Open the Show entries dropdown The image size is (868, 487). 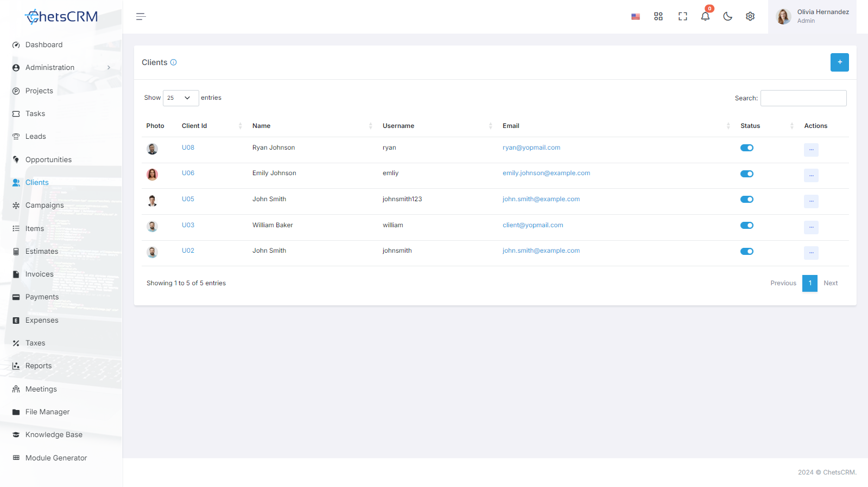(181, 98)
